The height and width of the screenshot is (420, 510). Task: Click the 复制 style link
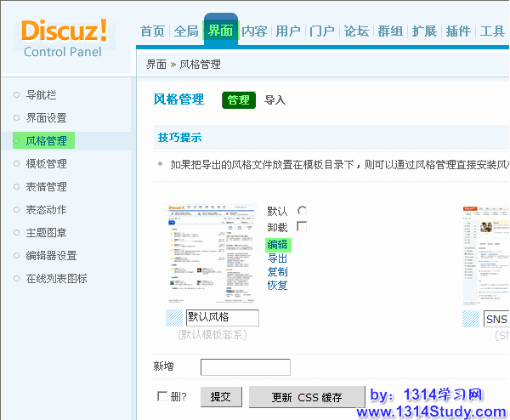pyautogui.click(x=277, y=272)
